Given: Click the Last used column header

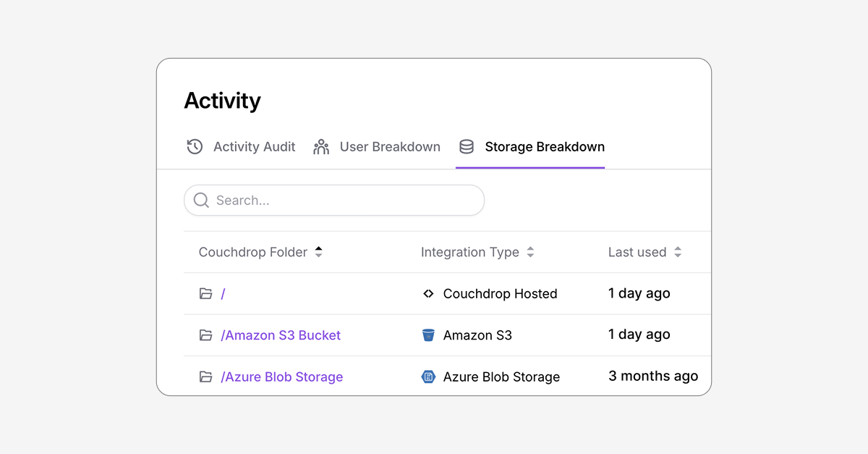Looking at the screenshot, I should [x=637, y=252].
